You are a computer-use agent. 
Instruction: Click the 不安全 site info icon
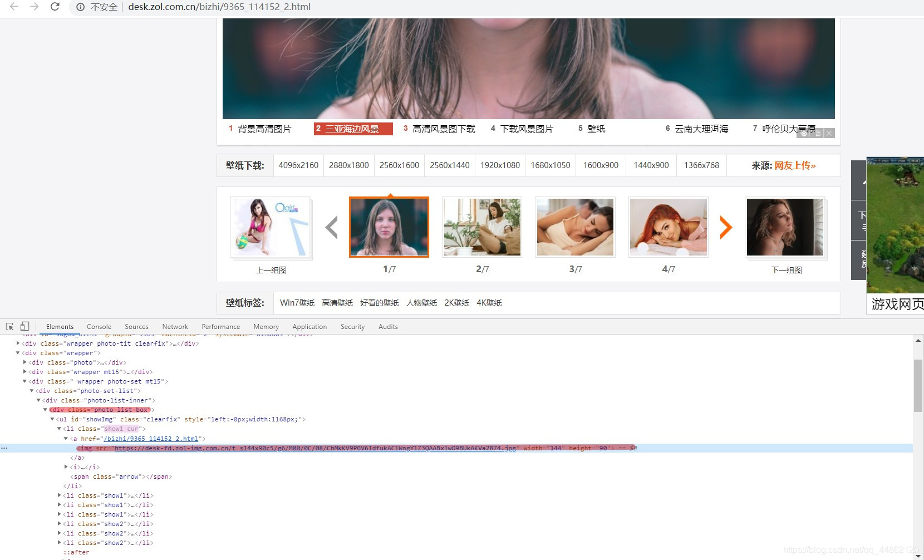pos(81,7)
